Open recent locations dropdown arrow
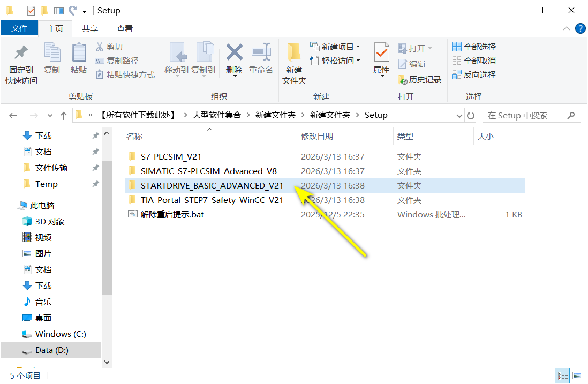588x384 pixels. [50, 116]
